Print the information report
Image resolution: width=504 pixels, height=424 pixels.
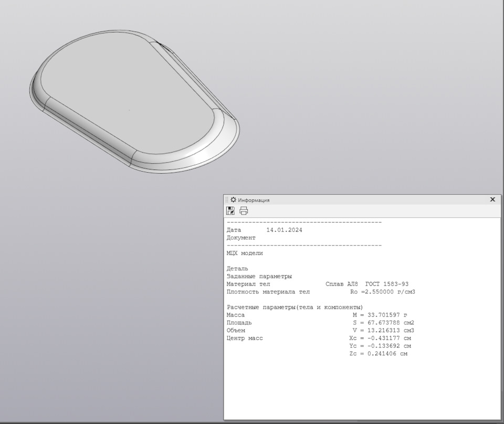[244, 211]
